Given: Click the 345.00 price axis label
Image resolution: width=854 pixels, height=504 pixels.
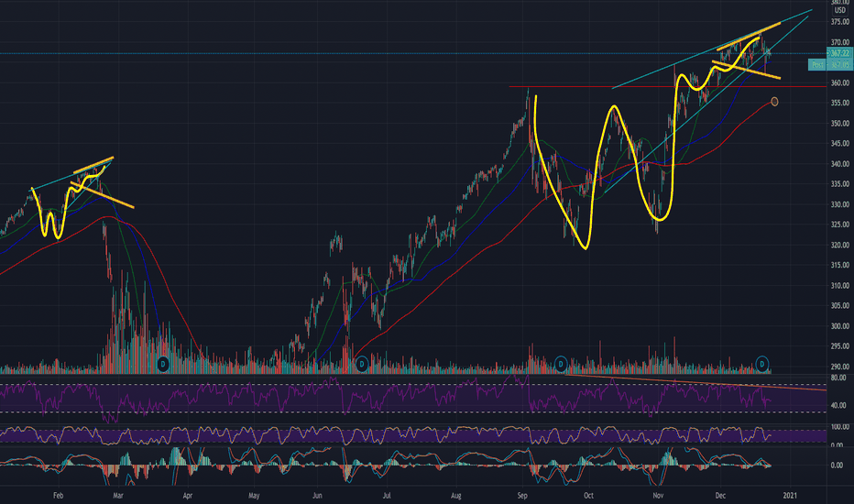Looking at the screenshot, I should point(840,143).
